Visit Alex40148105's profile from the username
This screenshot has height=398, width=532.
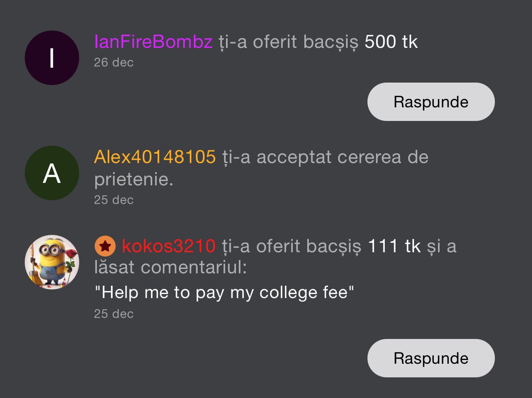pyautogui.click(x=155, y=157)
